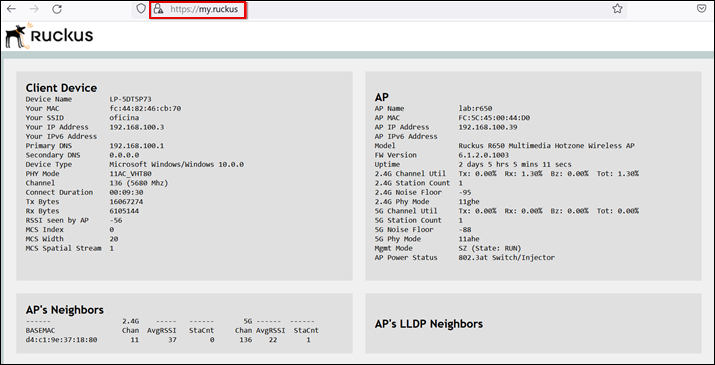Viewport: 715px width, 365px height.
Task: Select Rx Bytes value 6105144
Action: click(x=124, y=211)
